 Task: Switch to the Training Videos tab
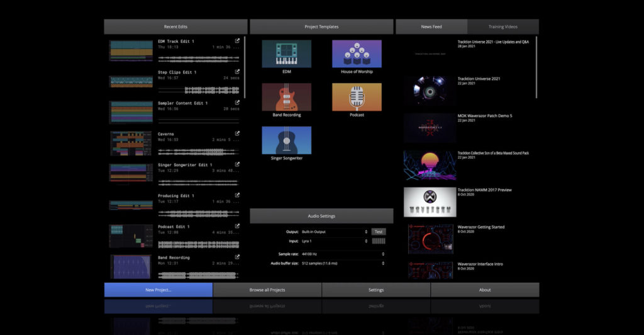(x=502, y=26)
